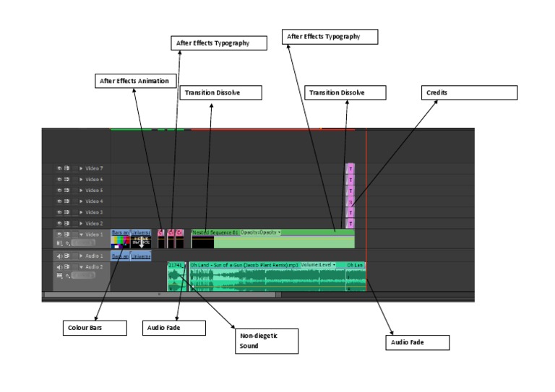This screenshot has width=555, height=392.
Task: Expand the Video 3 track
Action: (81, 212)
